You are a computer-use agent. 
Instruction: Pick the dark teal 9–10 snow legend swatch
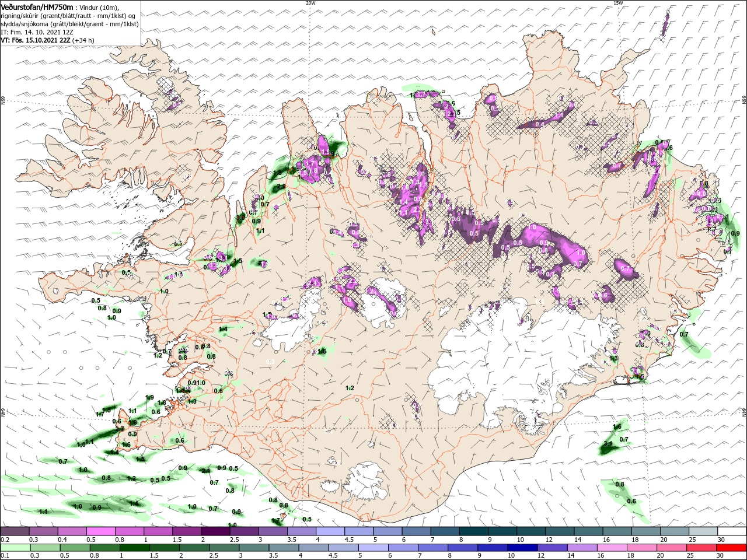[502, 531]
